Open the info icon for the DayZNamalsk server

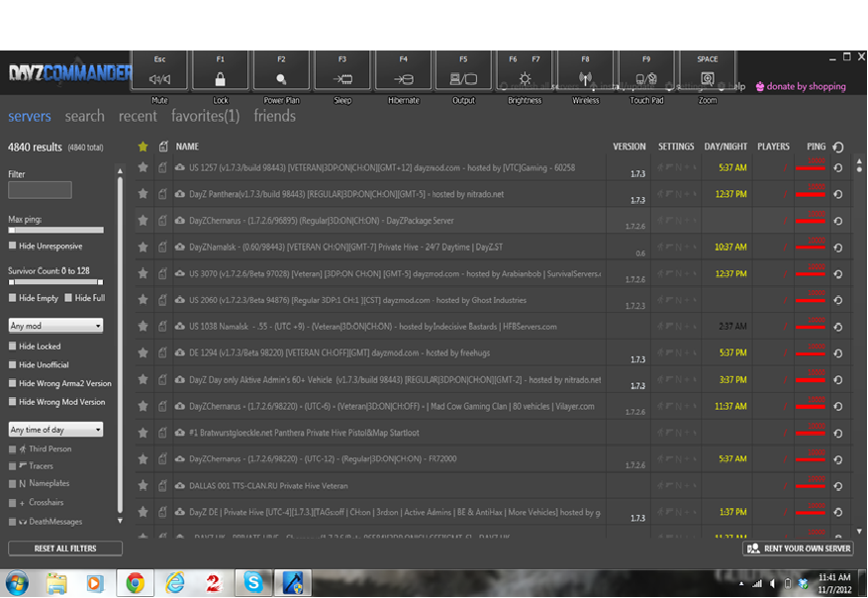pyautogui.click(x=162, y=248)
